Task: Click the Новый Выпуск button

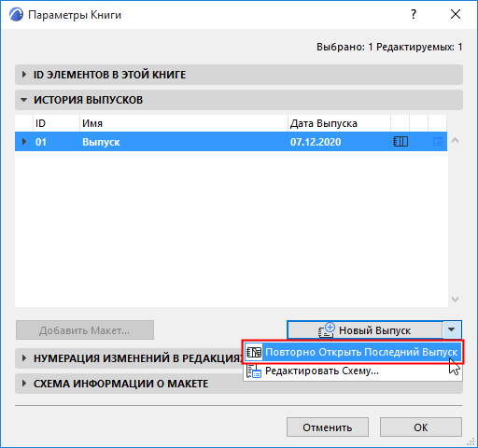Action: coord(364,330)
